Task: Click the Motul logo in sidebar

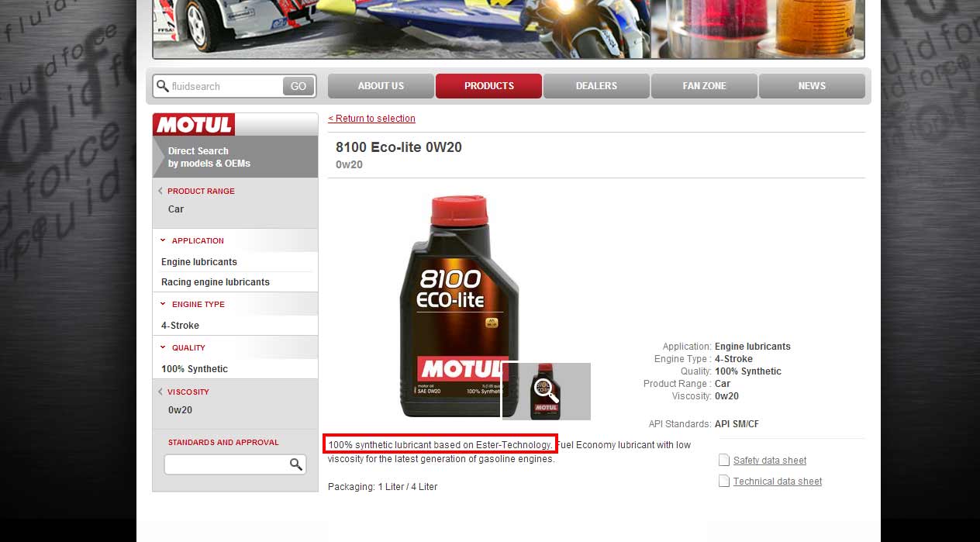Action: [x=193, y=124]
